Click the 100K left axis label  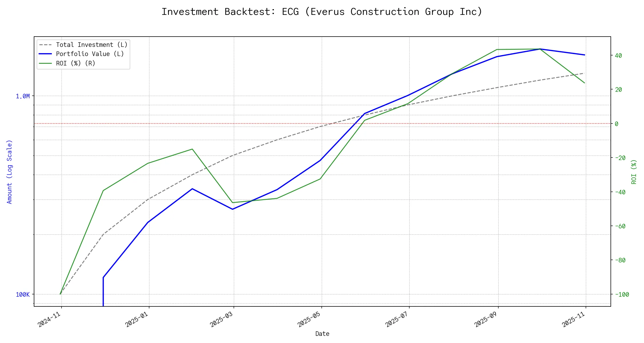23,294
